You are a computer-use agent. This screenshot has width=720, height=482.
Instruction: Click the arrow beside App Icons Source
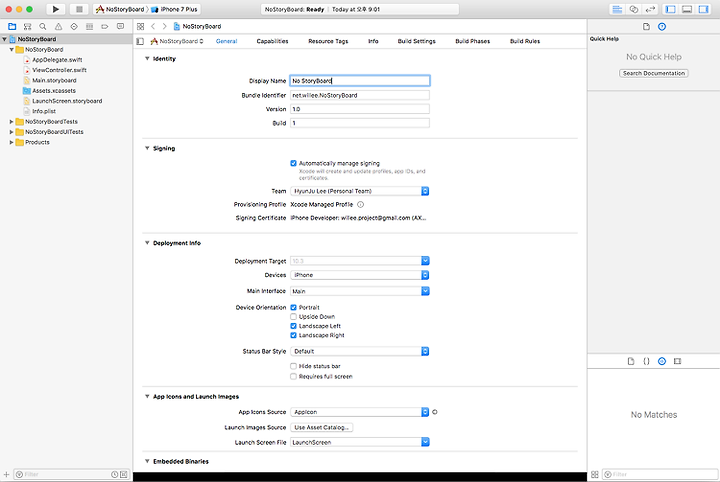pyautogui.click(x=435, y=412)
